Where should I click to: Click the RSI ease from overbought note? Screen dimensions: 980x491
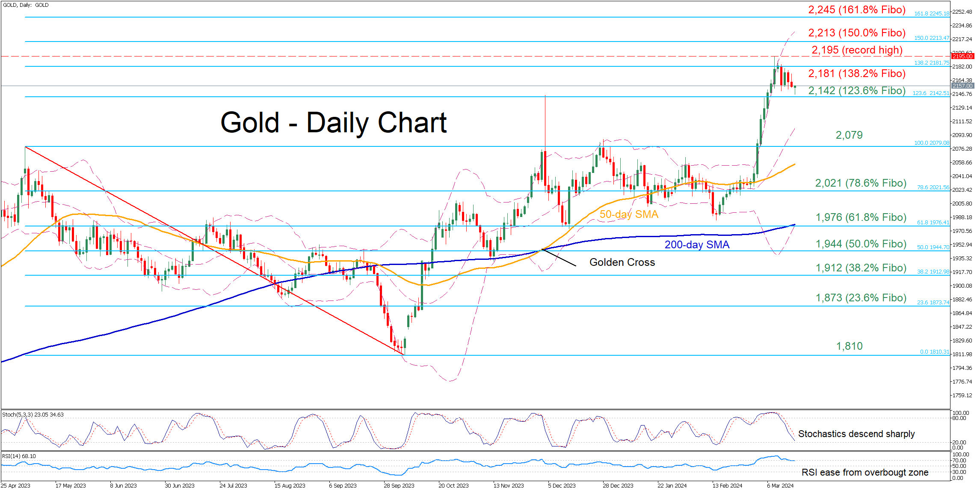coord(865,473)
